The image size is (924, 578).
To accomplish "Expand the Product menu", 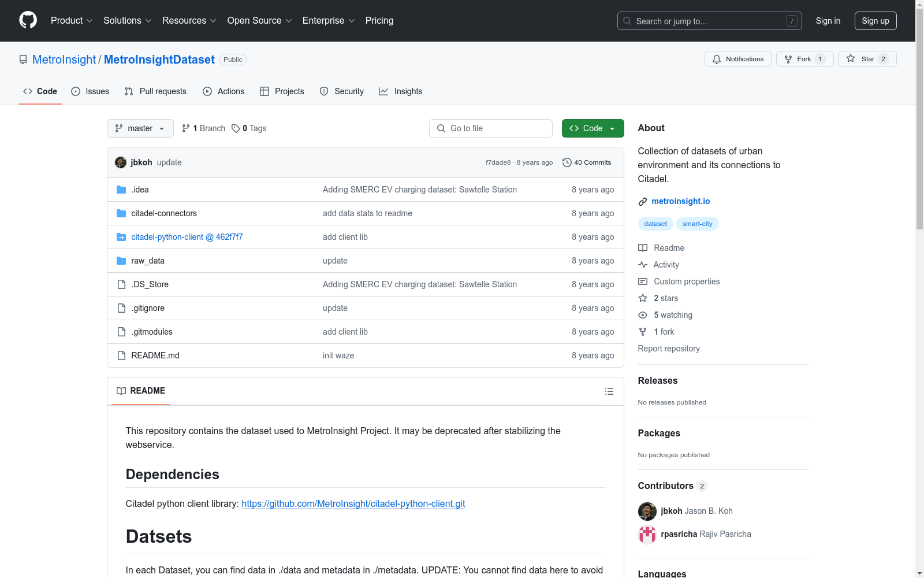I will [x=72, y=20].
